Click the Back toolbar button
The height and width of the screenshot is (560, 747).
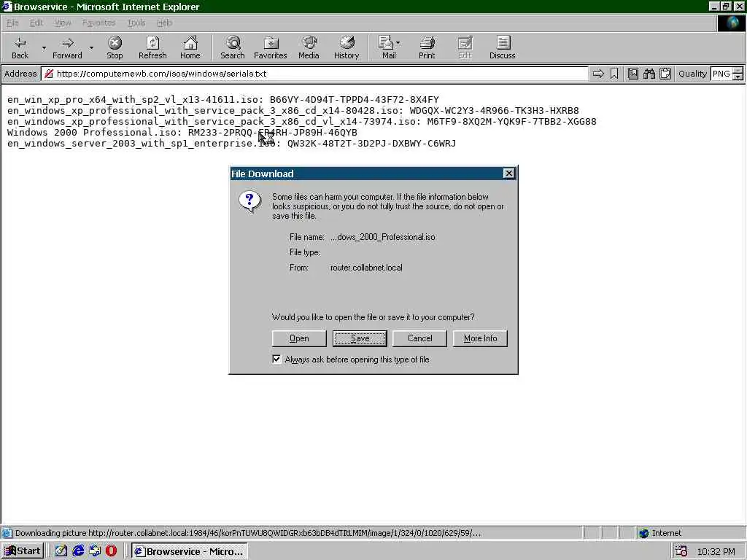[20, 47]
